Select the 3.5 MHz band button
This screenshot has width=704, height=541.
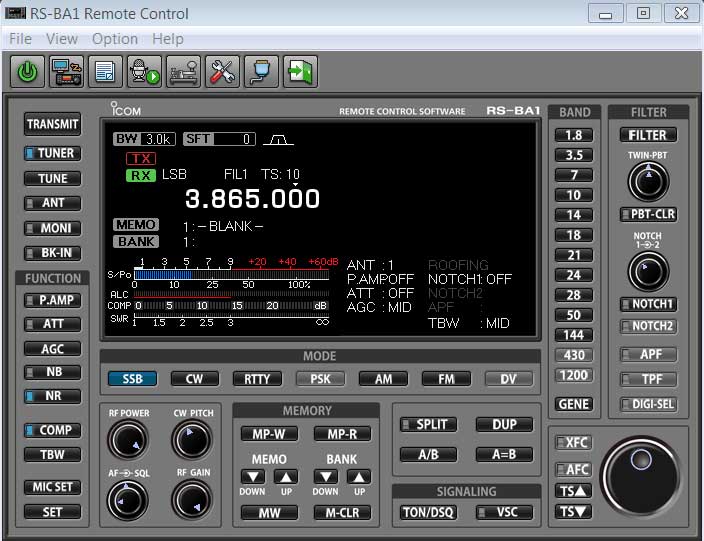point(573,155)
